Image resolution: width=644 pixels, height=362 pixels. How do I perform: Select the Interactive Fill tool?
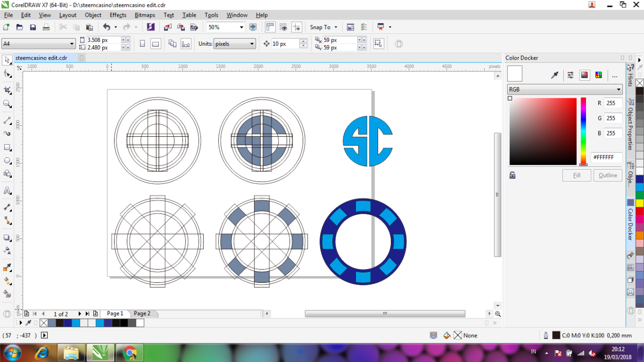[x=7, y=281]
